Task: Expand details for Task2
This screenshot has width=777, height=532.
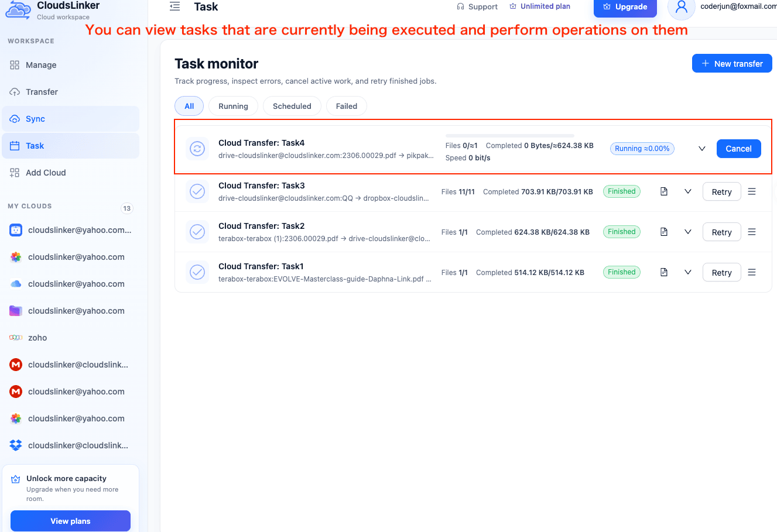Action: pyautogui.click(x=688, y=232)
